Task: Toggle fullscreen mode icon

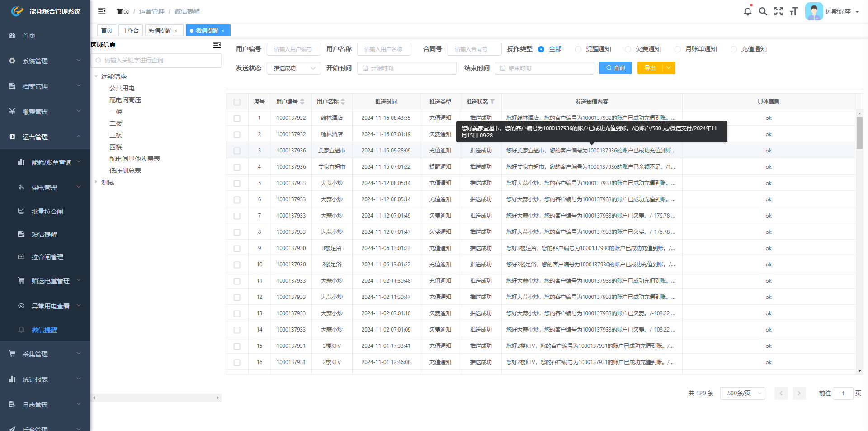Action: 778,11
